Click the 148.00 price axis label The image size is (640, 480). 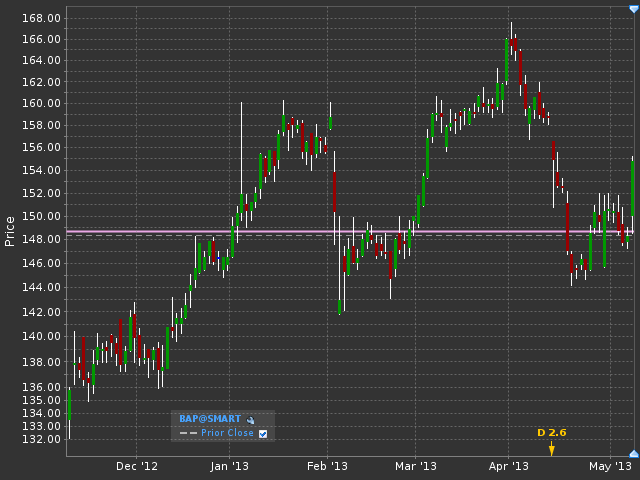pyautogui.click(x=41, y=239)
